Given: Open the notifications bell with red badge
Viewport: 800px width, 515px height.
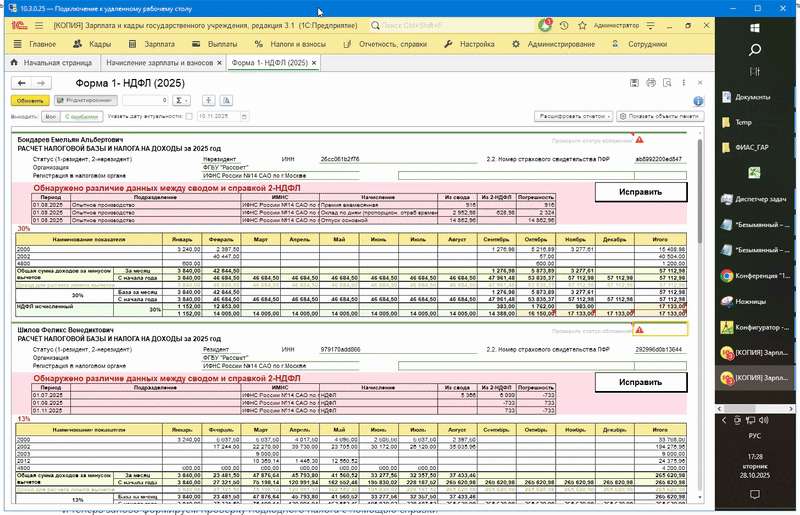Looking at the screenshot, I should tap(545, 25).
